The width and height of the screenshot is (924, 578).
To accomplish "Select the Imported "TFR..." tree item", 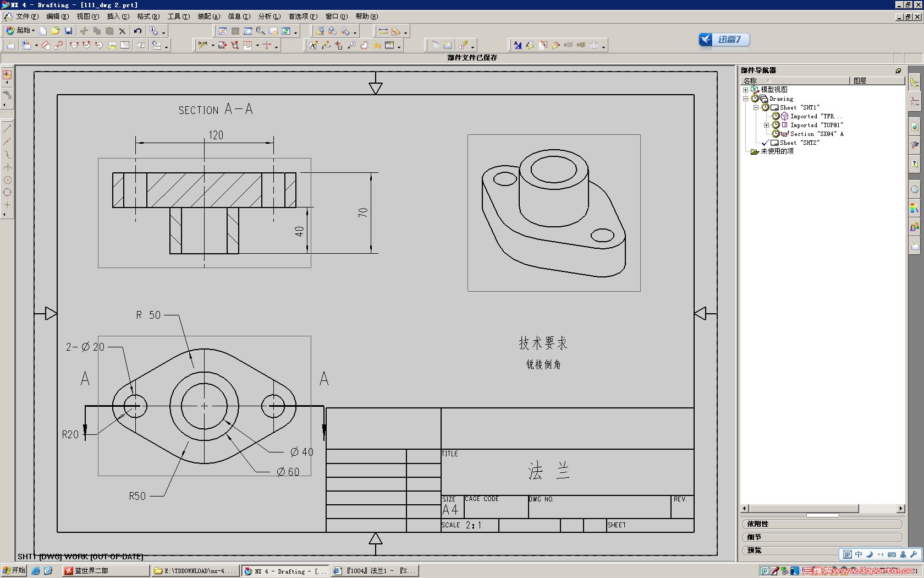I will coord(816,117).
